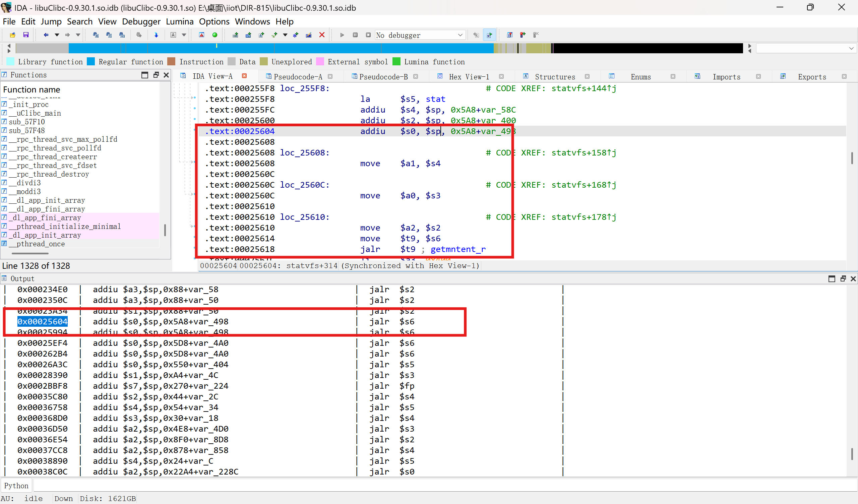Jump forward with the grey right arrow
Screen dimensions: 858x504
click(67, 35)
